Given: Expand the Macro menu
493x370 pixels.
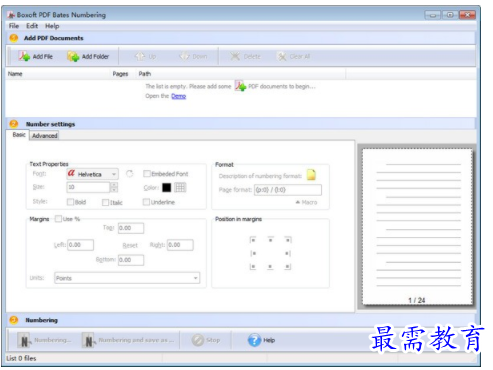Looking at the screenshot, I should [x=306, y=202].
